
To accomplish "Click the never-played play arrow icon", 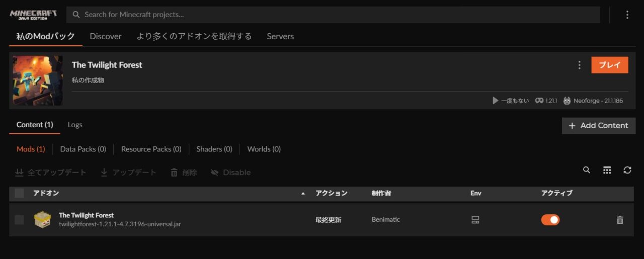I will (x=496, y=101).
